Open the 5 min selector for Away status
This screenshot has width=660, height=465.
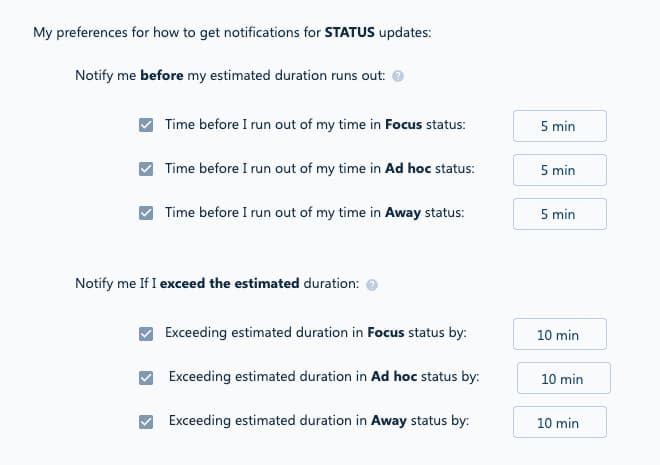coord(560,214)
